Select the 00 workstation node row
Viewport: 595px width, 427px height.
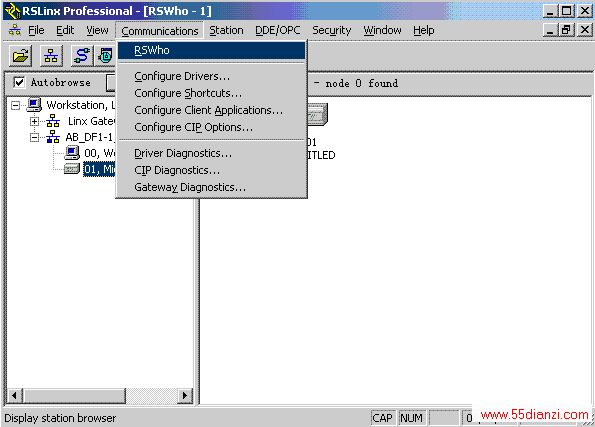[x=99, y=153]
